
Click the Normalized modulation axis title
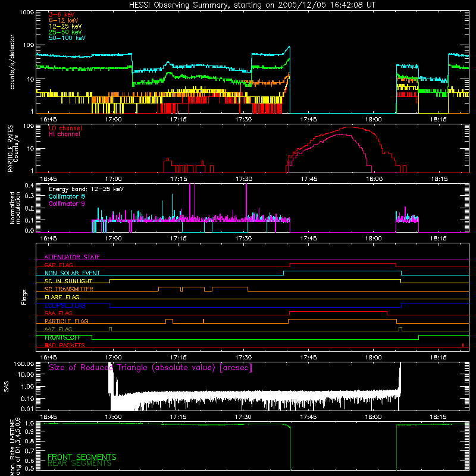[15, 208]
